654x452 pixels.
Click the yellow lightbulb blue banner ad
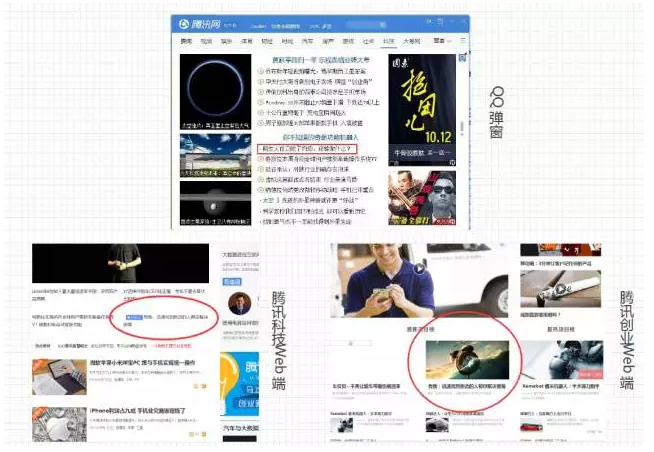coord(239,384)
